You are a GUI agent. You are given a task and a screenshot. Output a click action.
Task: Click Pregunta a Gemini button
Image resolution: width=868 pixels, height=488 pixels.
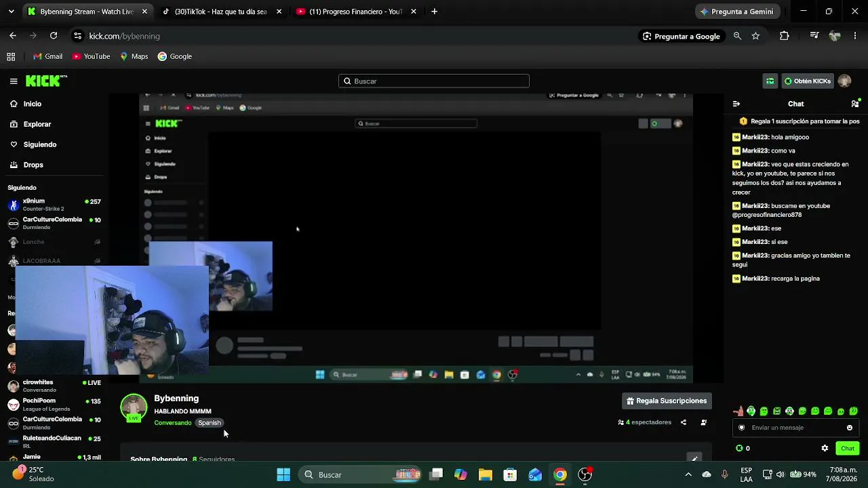[x=736, y=12]
